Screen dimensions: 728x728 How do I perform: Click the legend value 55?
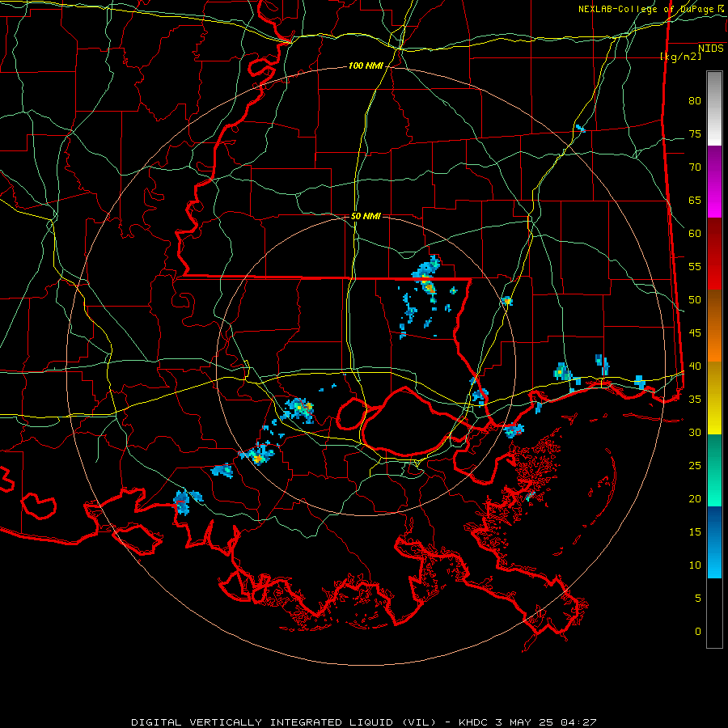(695, 267)
